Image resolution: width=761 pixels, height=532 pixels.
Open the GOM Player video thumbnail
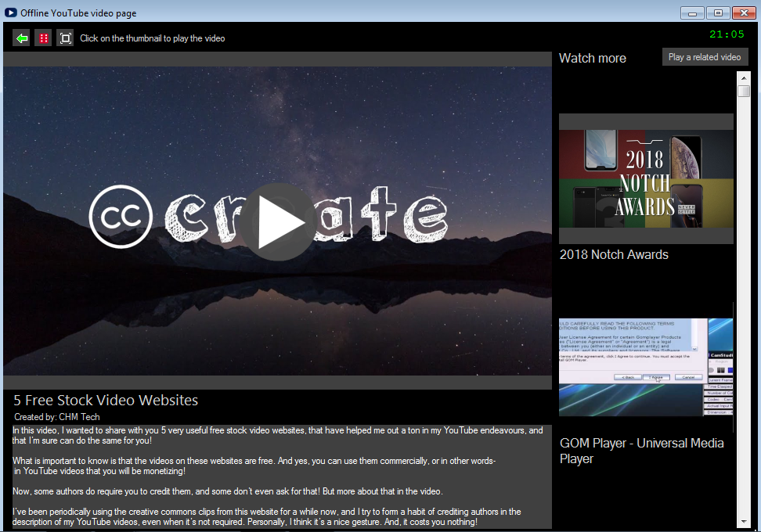646,366
